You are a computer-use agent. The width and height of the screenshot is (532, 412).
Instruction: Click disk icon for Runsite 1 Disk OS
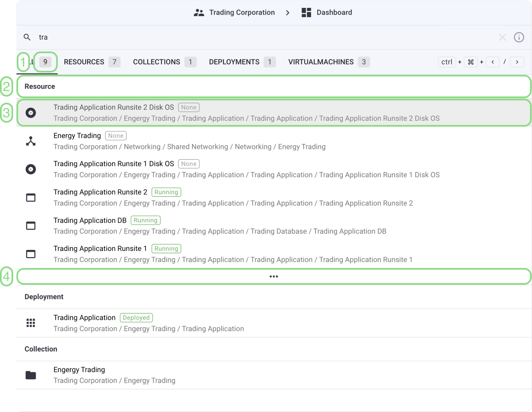point(31,169)
